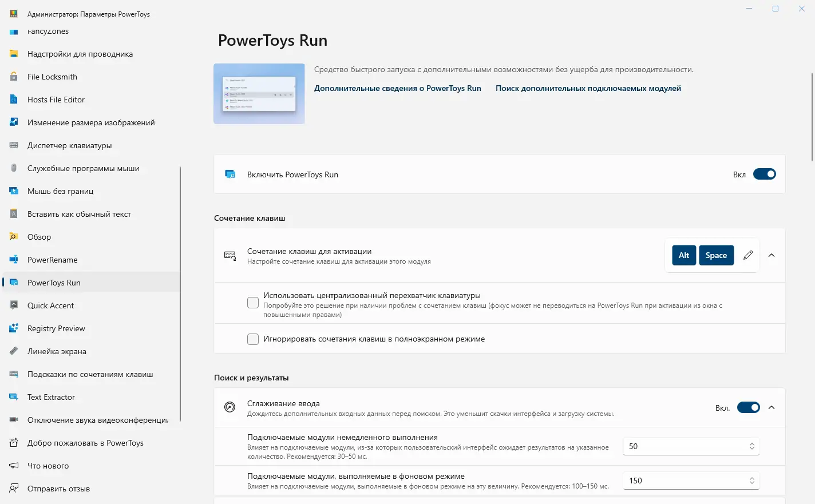Select the Вставить как обычный текст icon

tap(14, 214)
